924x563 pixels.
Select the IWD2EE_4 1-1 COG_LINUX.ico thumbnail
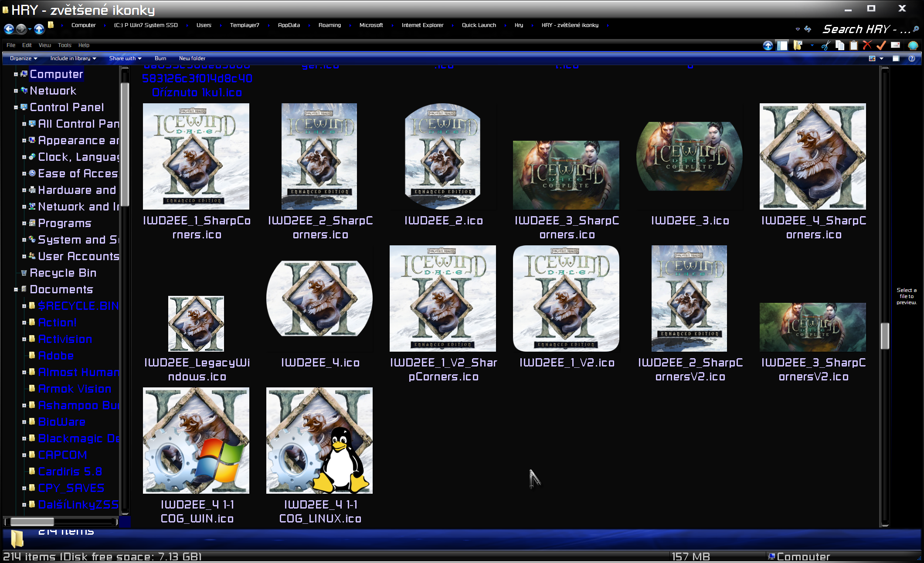pyautogui.click(x=319, y=441)
